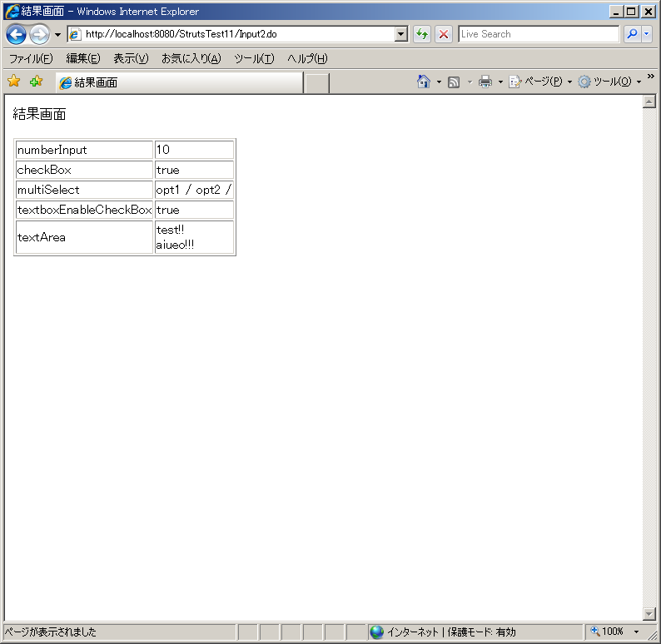
Task: Click the value cell showing 10
Action: (x=194, y=150)
